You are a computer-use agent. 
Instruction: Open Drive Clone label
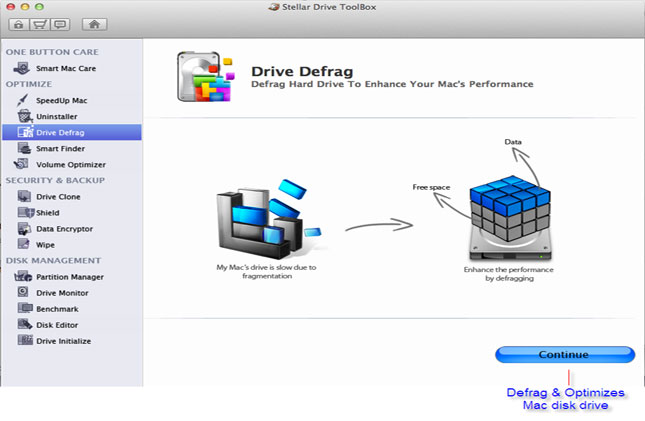[58, 197]
